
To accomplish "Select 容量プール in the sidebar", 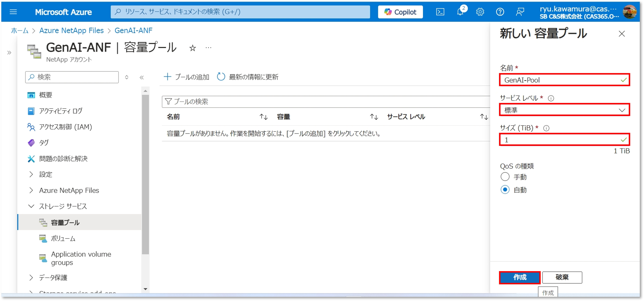I will point(80,222).
